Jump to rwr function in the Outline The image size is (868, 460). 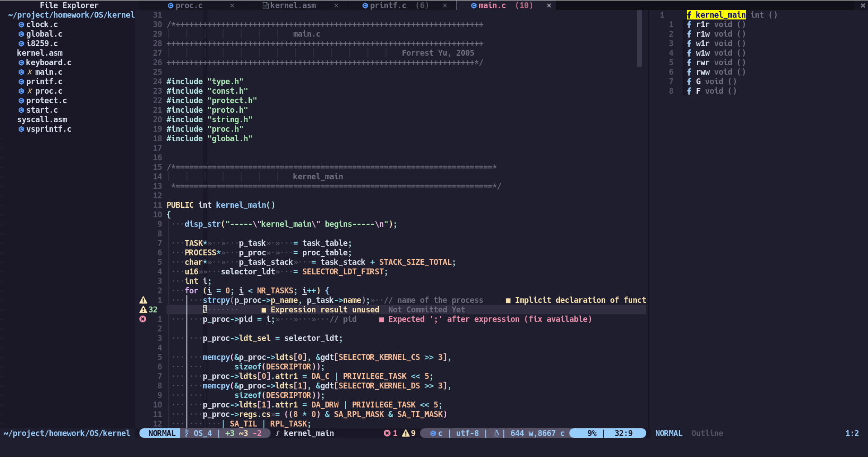[x=702, y=62]
